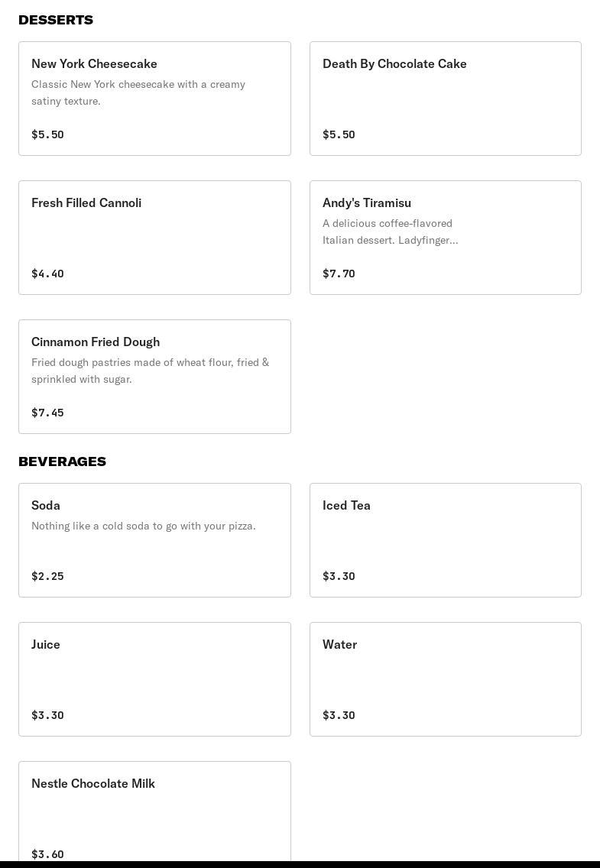Click the $2.25 soda price
This screenshot has height=868, width=600.
click(47, 576)
